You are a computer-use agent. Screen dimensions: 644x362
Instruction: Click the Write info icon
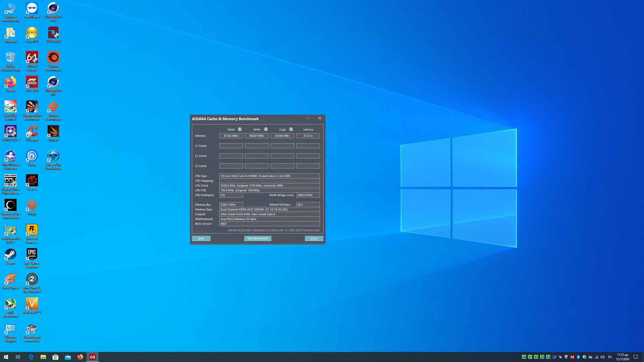[x=266, y=130]
